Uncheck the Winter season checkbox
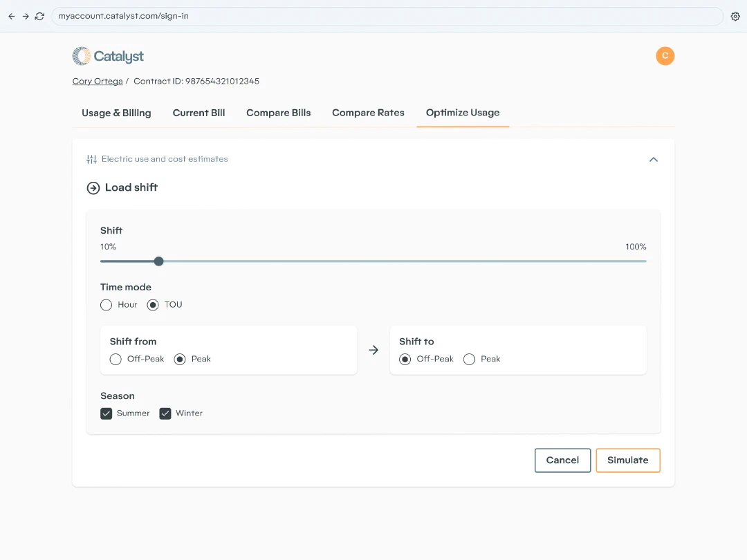The width and height of the screenshot is (747, 560). coord(165,413)
